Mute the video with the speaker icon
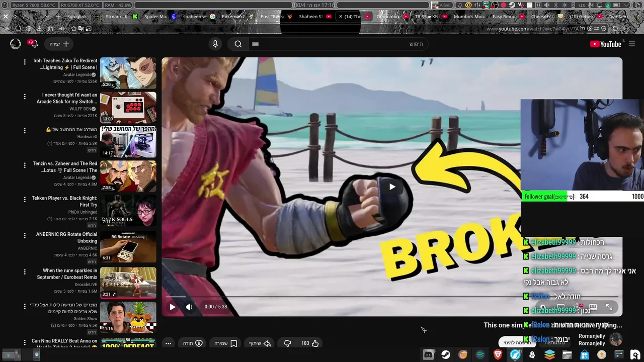 [x=189, y=307]
